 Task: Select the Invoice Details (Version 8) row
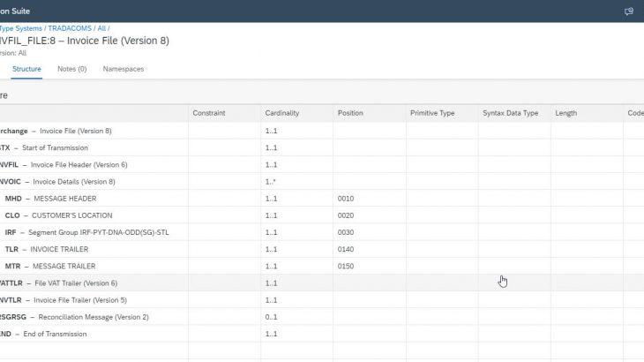pos(322,181)
